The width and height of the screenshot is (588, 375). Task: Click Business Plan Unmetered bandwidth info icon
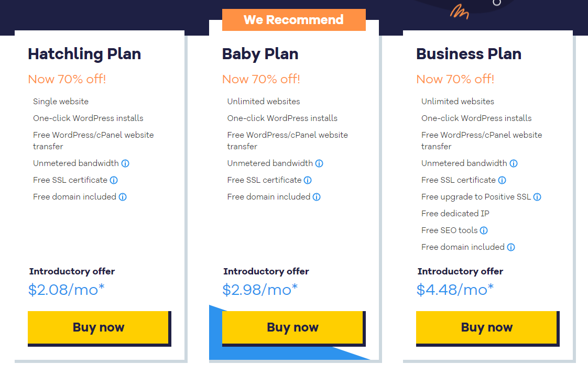pos(514,163)
